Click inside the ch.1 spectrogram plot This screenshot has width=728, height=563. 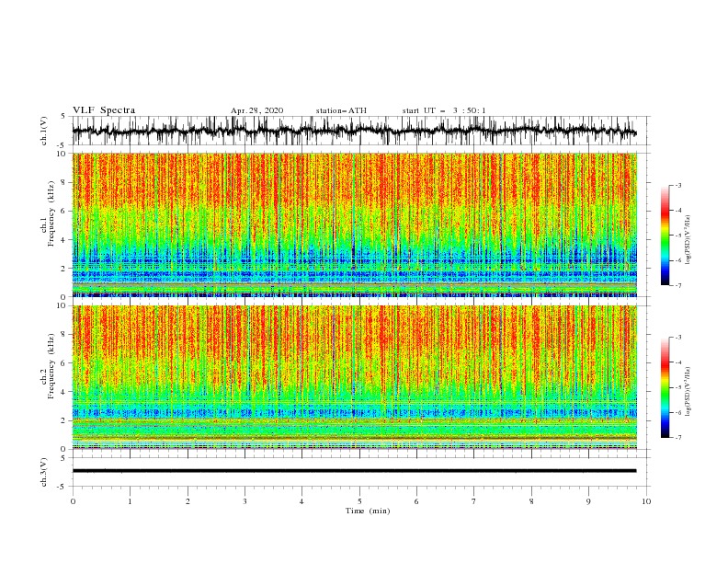coord(354,224)
